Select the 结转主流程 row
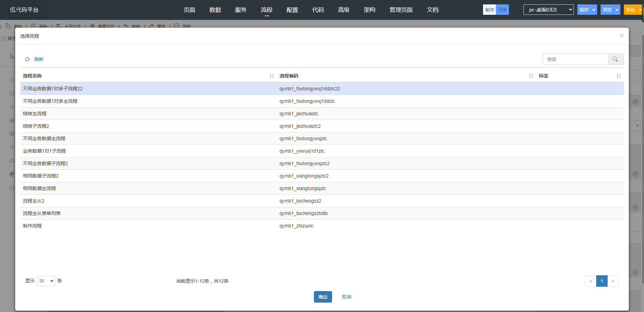This screenshot has height=312, width=644. pos(35,114)
